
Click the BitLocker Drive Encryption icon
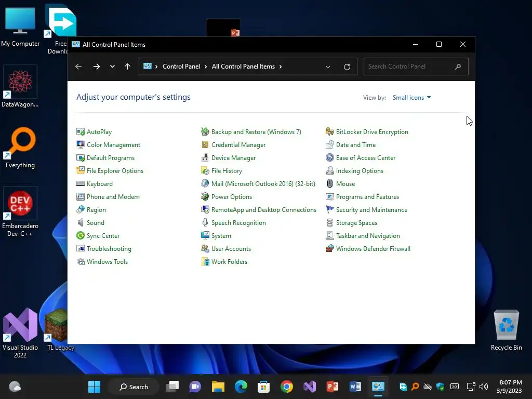(x=330, y=131)
